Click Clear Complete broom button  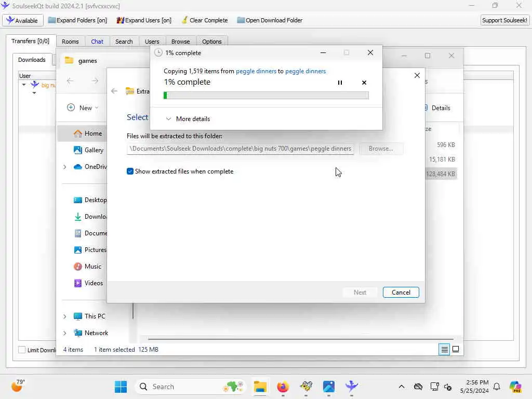(205, 20)
